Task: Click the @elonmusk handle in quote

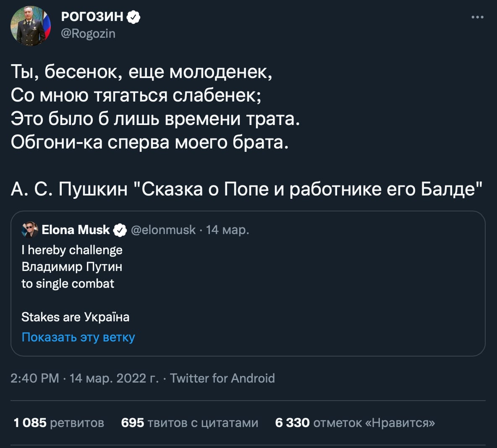Action: pyautogui.click(x=163, y=230)
